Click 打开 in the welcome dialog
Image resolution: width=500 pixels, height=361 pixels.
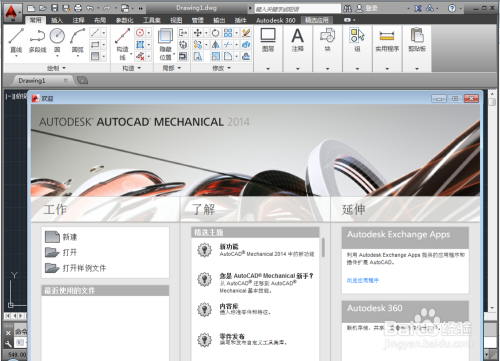point(61,252)
